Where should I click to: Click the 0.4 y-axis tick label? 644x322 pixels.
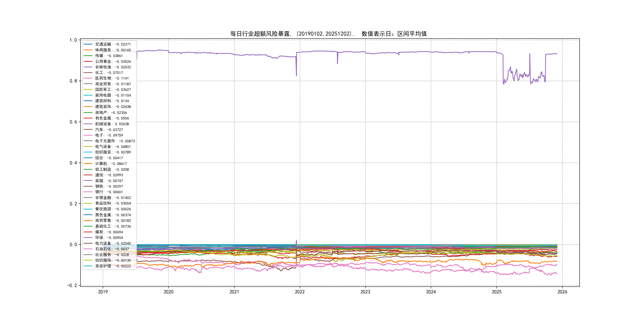(x=73, y=163)
